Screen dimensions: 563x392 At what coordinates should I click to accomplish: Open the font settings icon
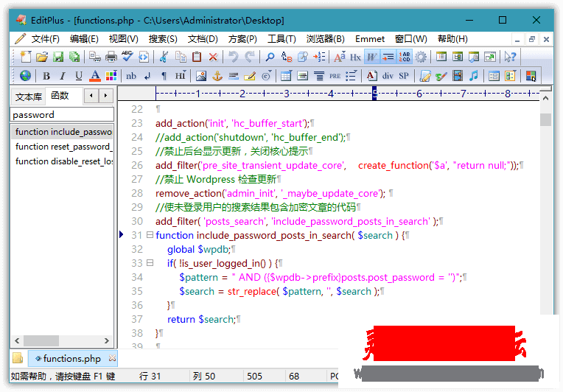pyautogui.click(x=339, y=57)
